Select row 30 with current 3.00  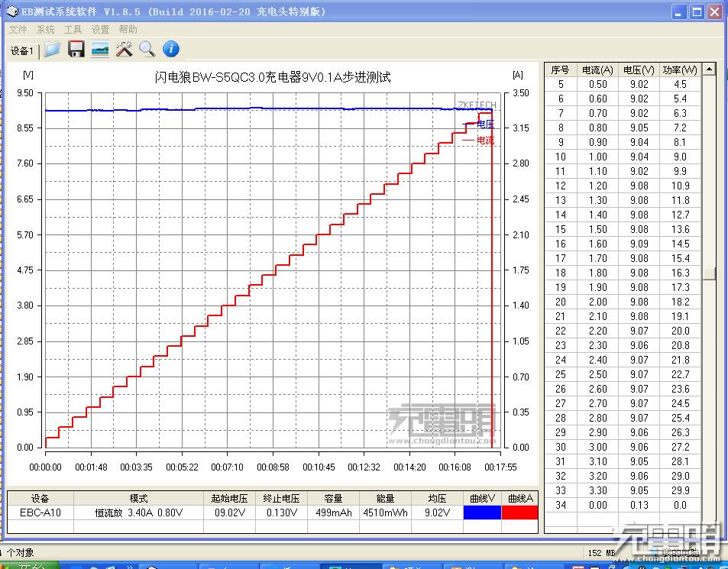coord(623,447)
